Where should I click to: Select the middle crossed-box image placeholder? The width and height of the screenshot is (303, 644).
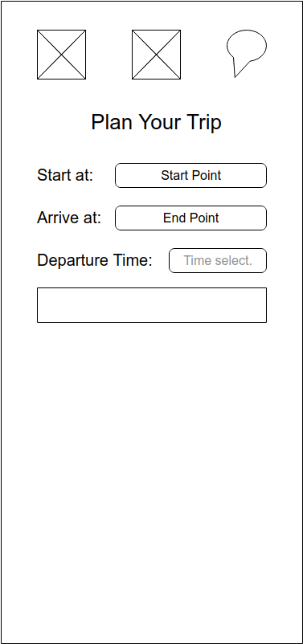click(x=156, y=55)
